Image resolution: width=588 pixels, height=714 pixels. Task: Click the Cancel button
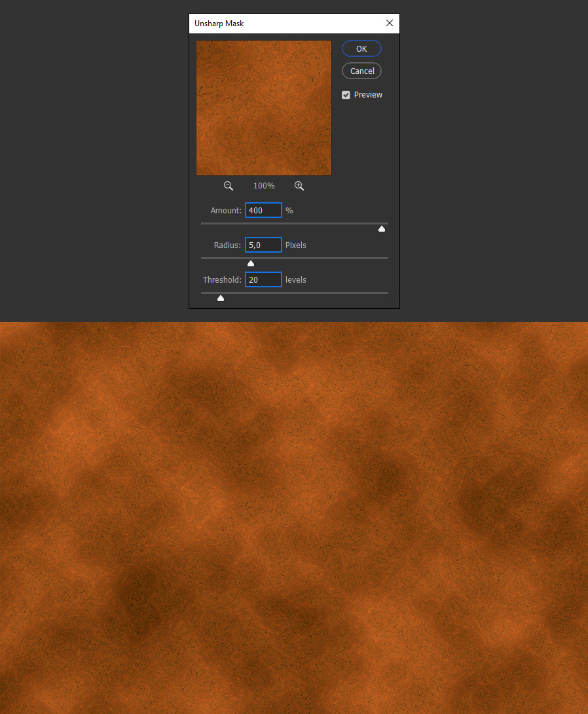pos(361,71)
